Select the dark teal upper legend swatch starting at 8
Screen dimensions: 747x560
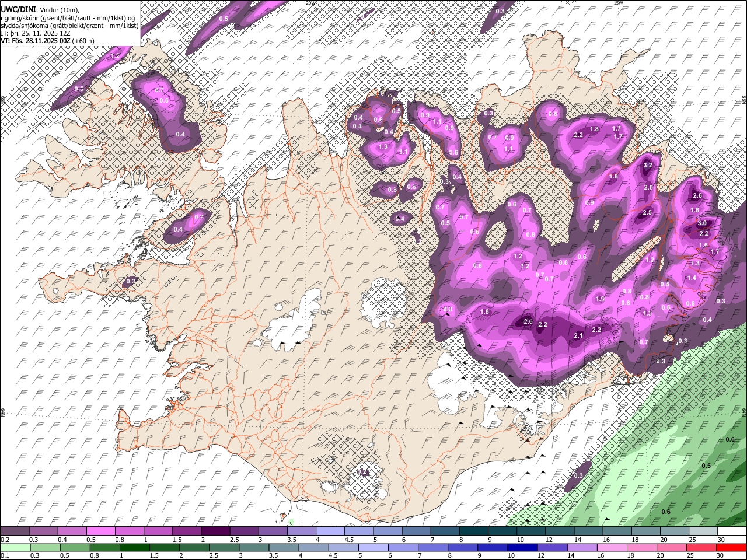[473, 531]
